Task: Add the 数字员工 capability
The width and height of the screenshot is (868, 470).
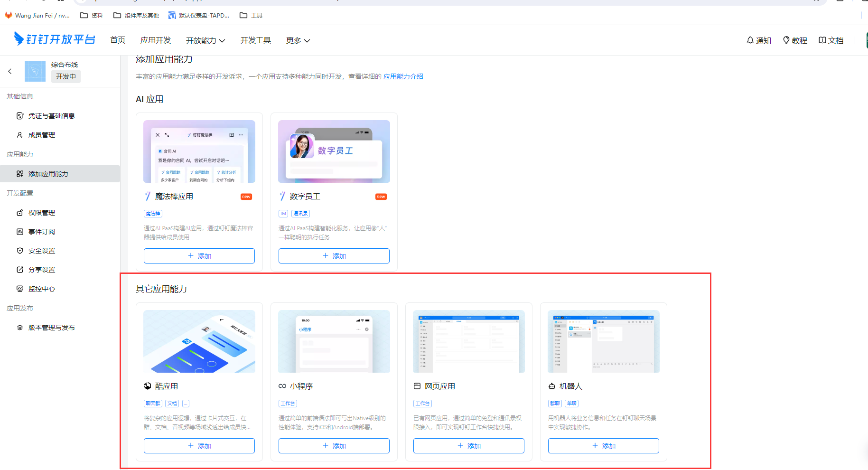Action: (334, 256)
